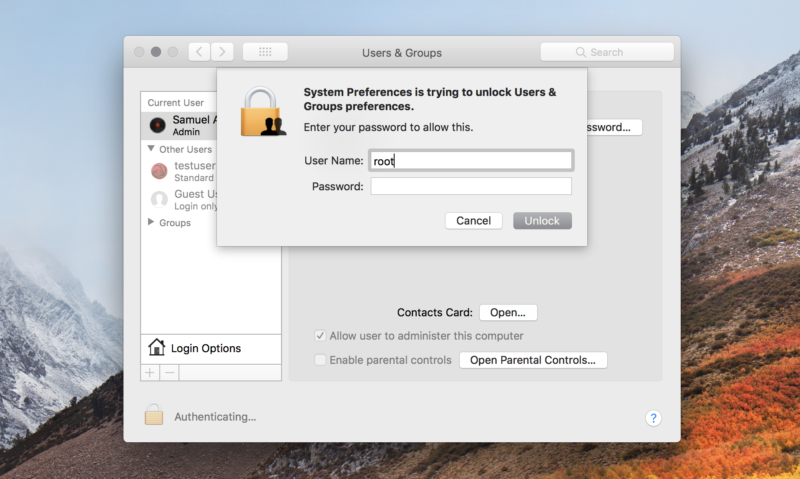
Task: Click the window minimize button
Action: coord(156,52)
